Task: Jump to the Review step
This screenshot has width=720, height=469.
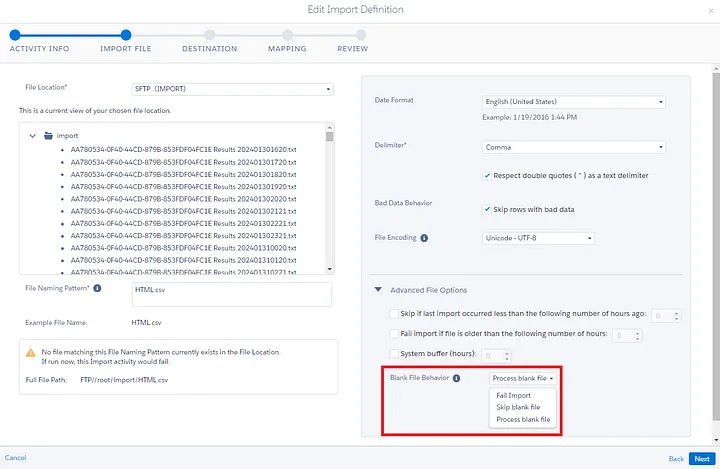Action: point(361,34)
